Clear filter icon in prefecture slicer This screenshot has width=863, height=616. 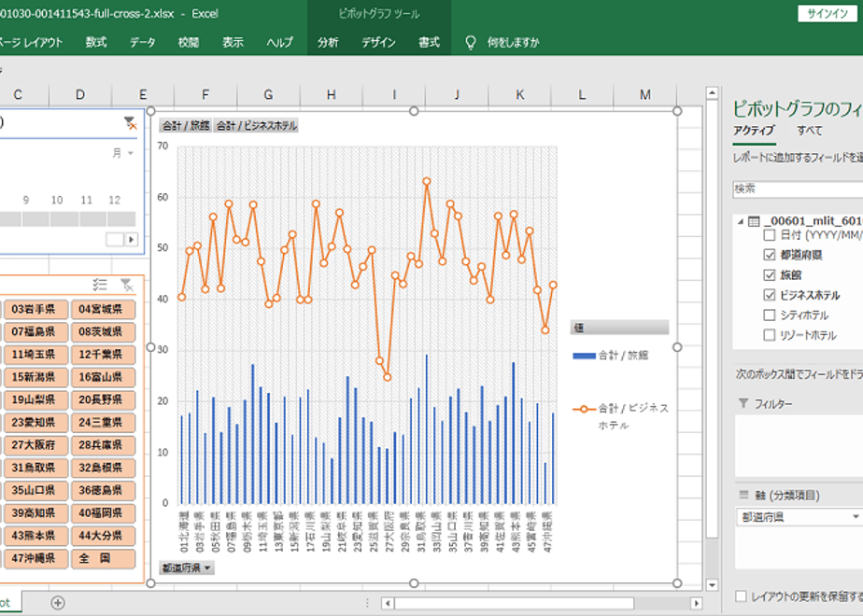click(x=127, y=285)
